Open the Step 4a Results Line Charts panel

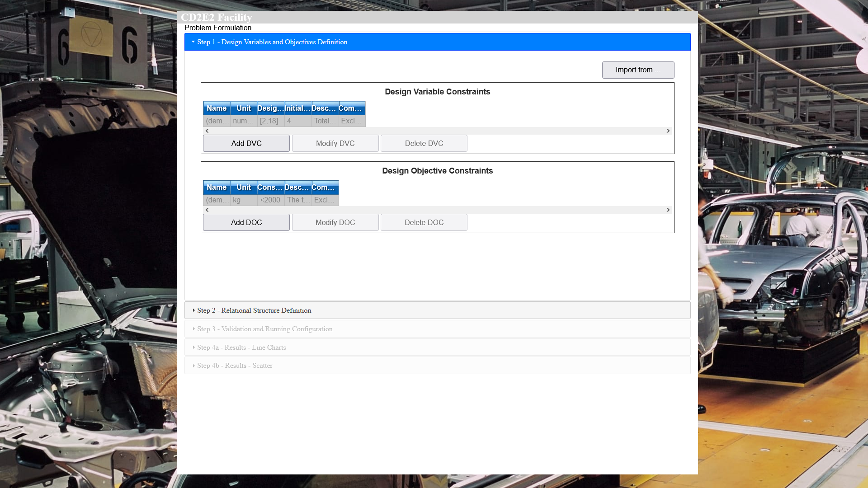pyautogui.click(x=241, y=347)
